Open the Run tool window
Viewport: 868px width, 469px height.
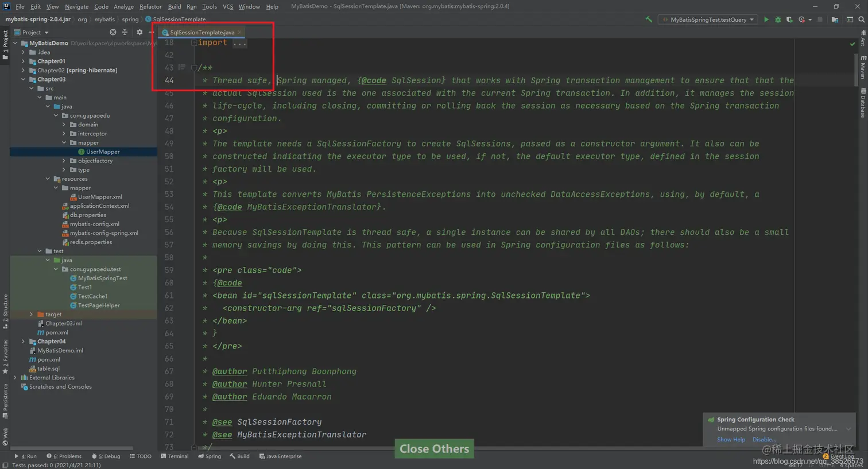(25, 456)
